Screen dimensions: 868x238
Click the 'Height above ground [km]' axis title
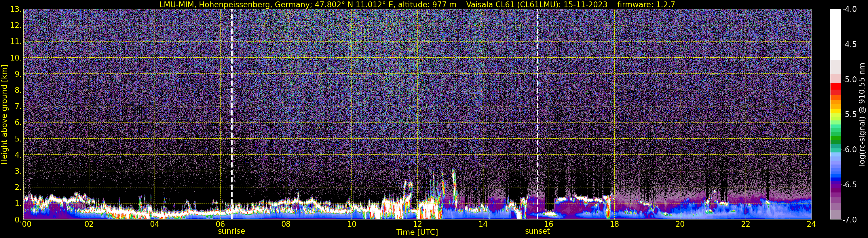4,115
